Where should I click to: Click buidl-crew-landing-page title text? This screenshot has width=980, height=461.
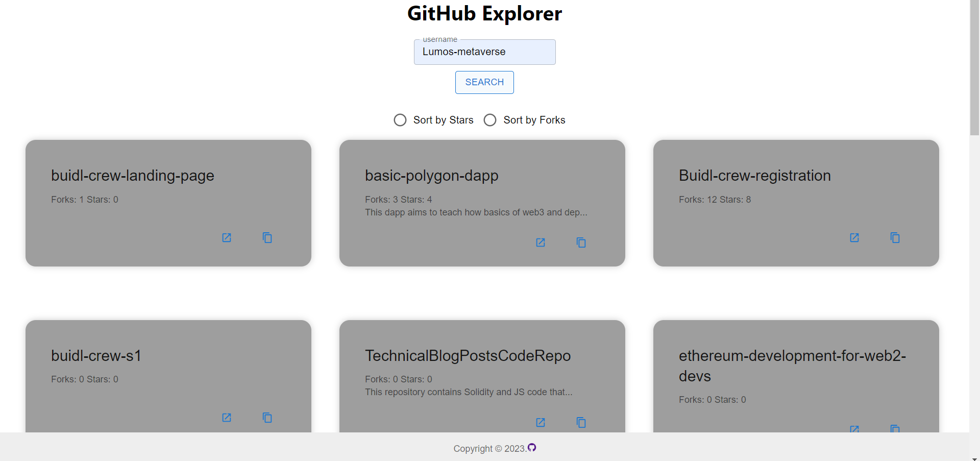pos(133,176)
